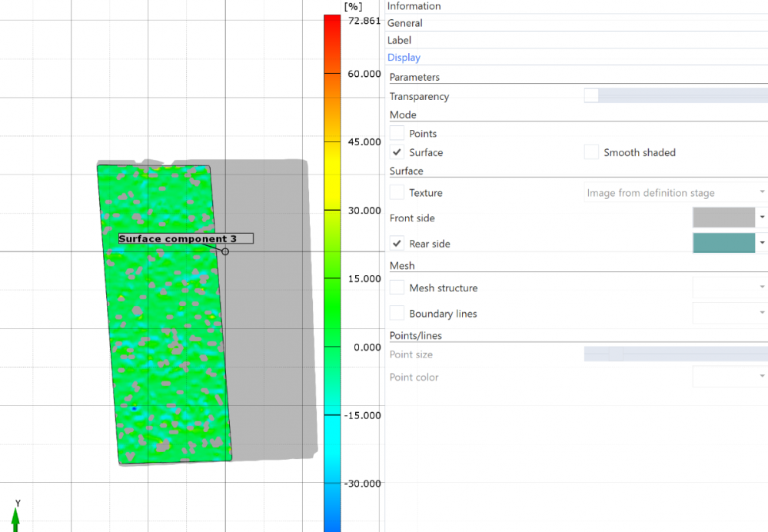Enable the Points display mode checkbox

tap(397, 134)
